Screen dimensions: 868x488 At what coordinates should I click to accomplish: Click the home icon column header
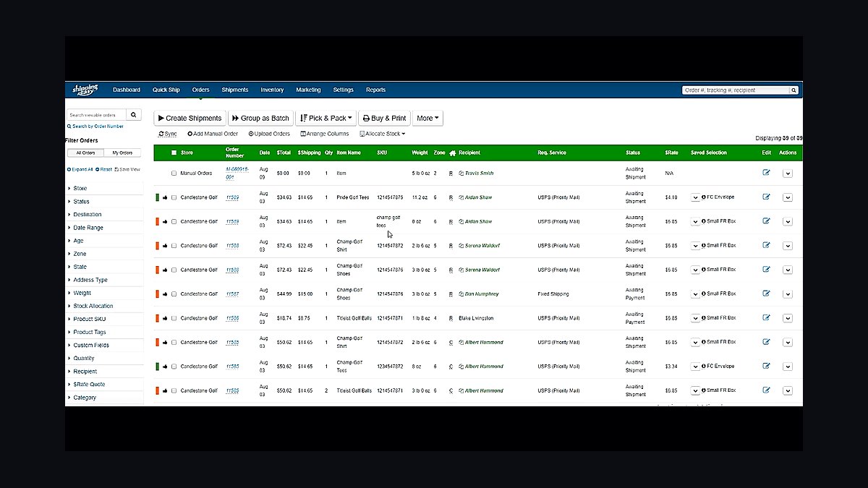pyautogui.click(x=452, y=153)
